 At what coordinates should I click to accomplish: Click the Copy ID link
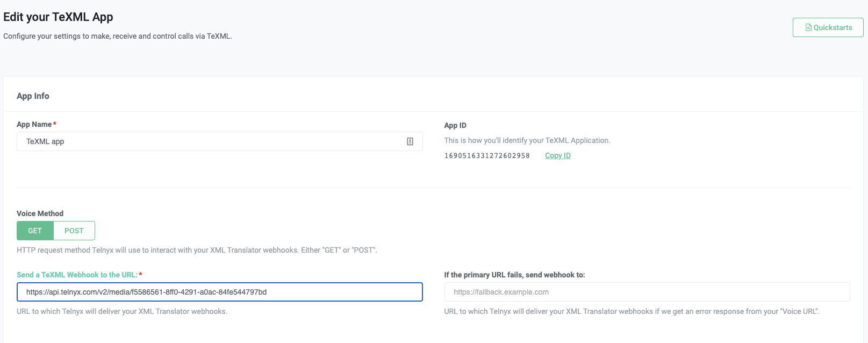[557, 155]
